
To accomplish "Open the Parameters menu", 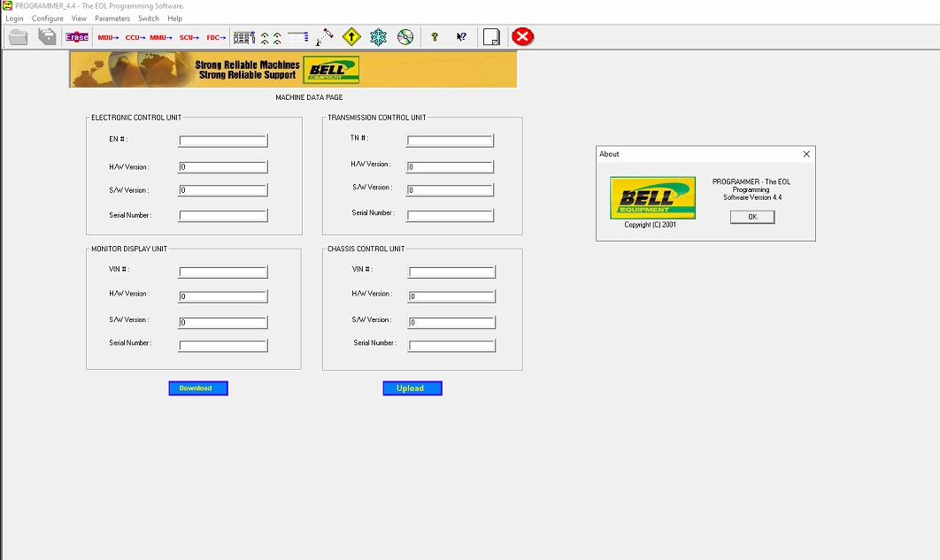I will tap(112, 18).
